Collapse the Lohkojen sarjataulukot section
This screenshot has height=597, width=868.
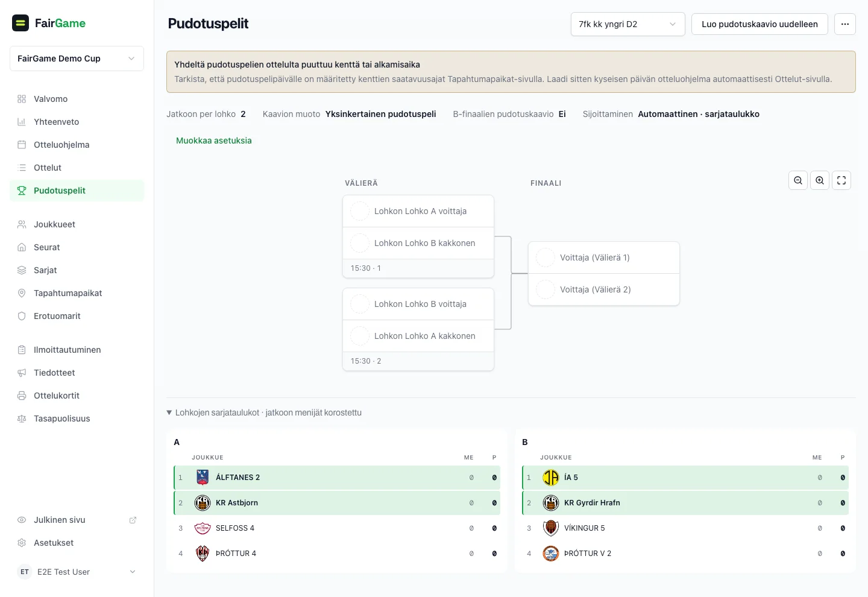264,412
